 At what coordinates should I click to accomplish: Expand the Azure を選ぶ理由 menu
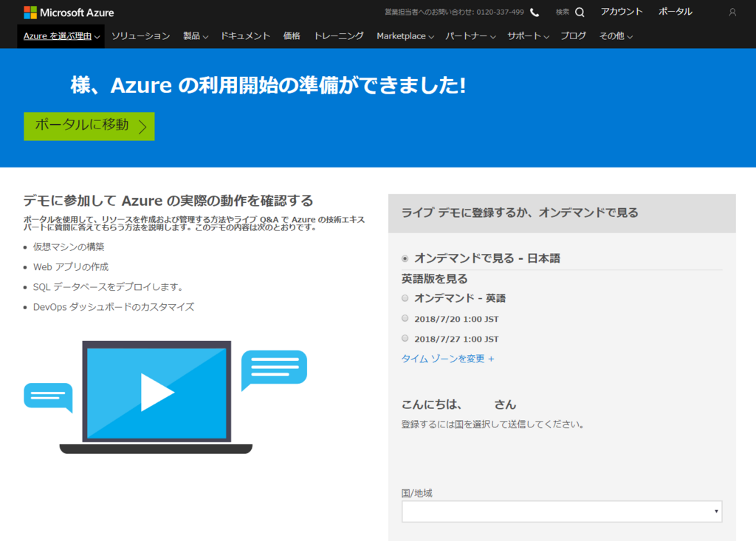click(x=61, y=36)
